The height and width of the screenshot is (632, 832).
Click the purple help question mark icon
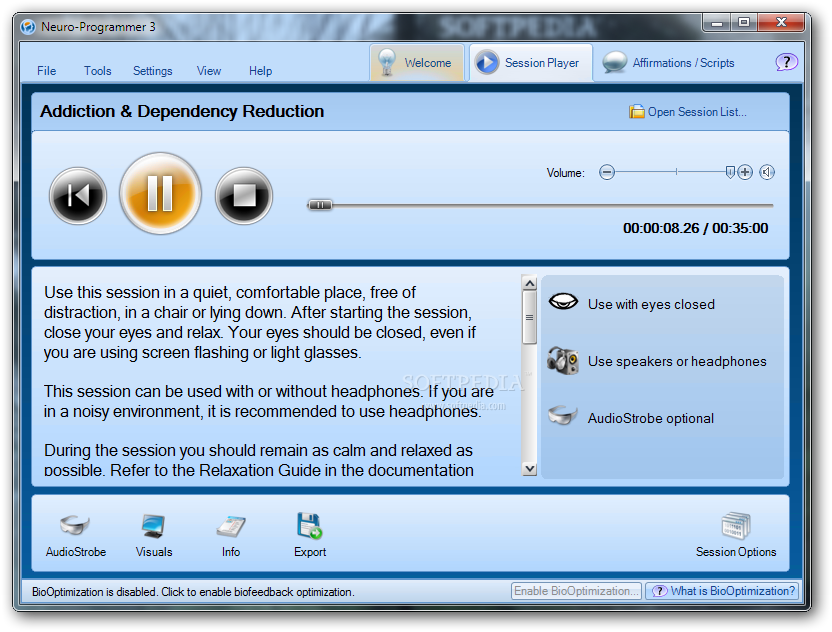pos(786,62)
